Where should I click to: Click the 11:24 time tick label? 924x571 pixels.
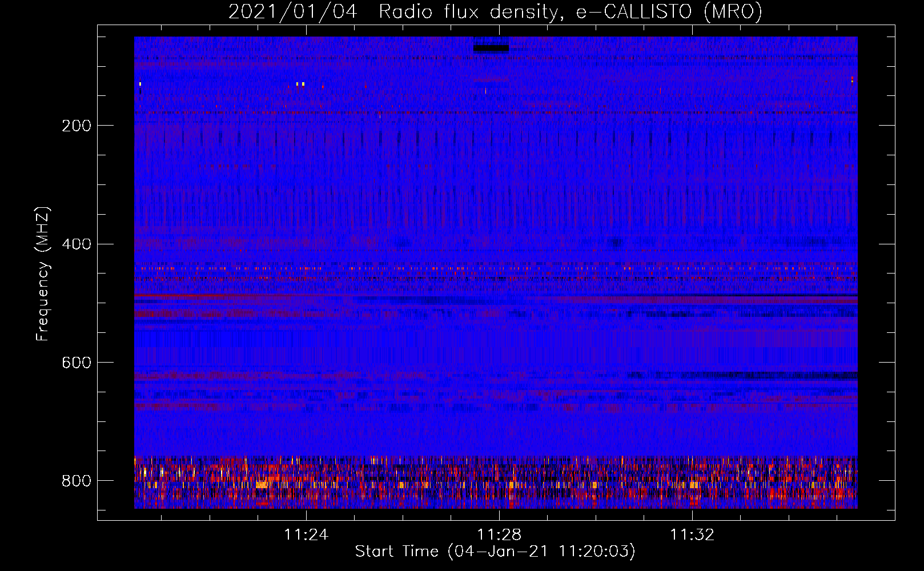point(307,535)
